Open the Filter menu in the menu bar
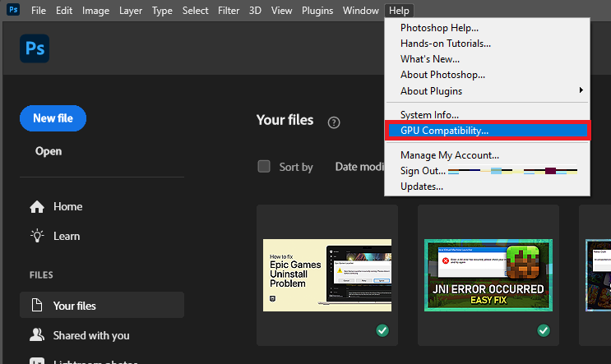Viewport: 611px width, 364px height. tap(229, 11)
